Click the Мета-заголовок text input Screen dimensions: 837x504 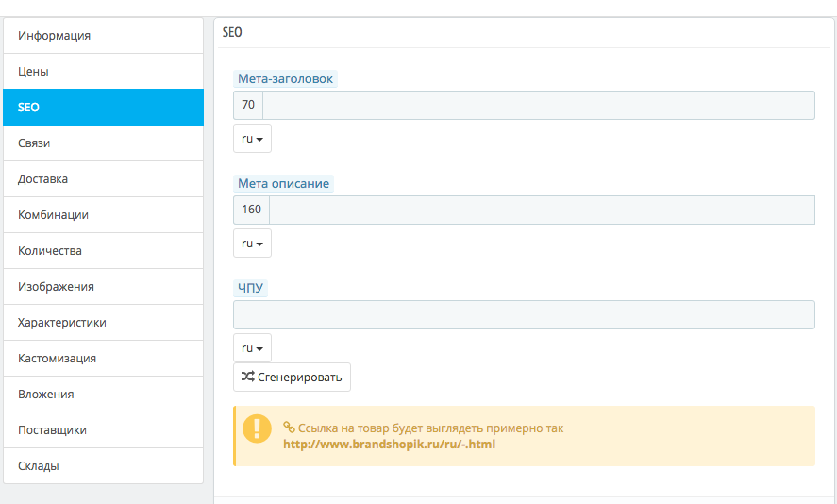(538, 106)
